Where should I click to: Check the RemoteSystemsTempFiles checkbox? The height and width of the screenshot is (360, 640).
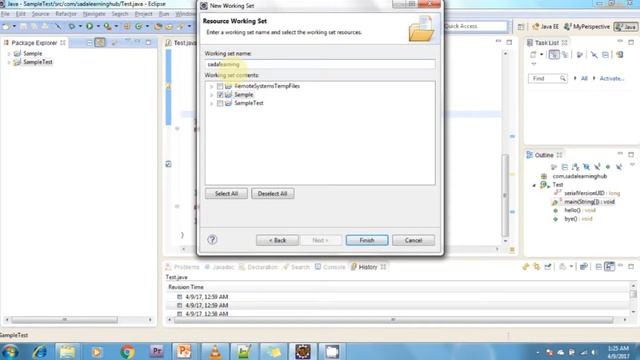(220, 86)
